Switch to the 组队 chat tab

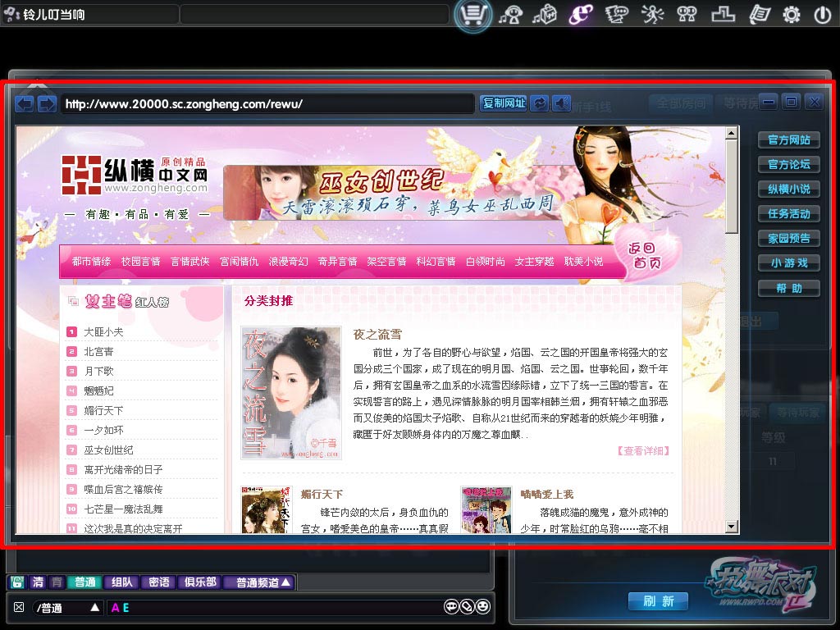[x=121, y=582]
